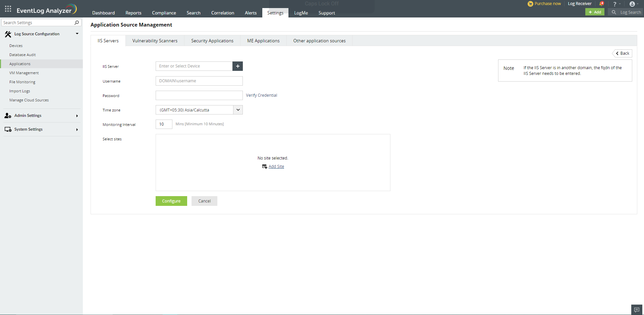Click the plus icon next to IIS Server field

point(237,66)
